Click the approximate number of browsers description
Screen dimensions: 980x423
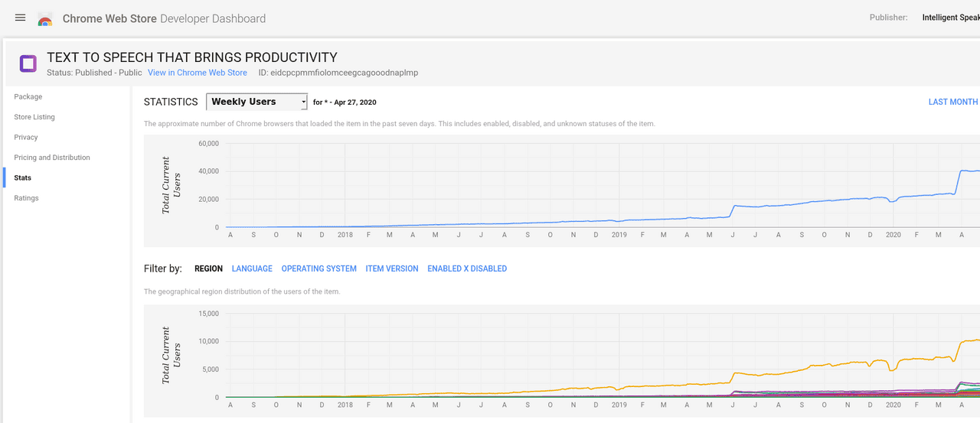(x=400, y=124)
